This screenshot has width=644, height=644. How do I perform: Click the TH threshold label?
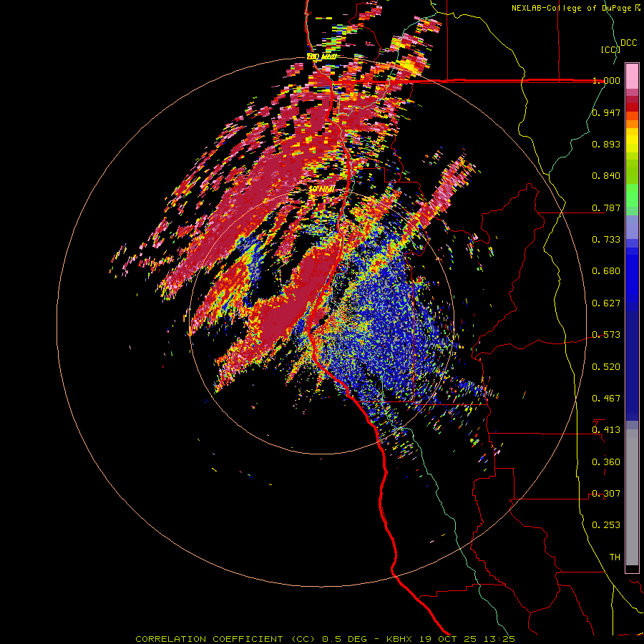coord(615,557)
